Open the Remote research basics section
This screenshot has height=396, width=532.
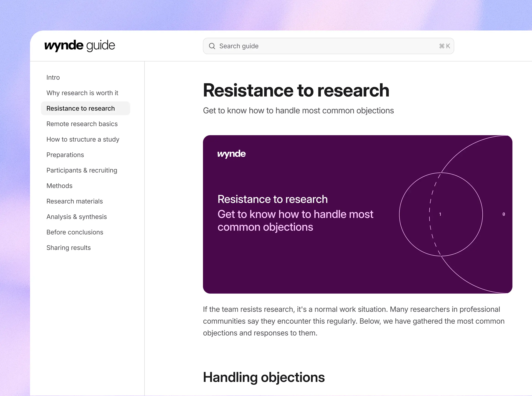click(x=82, y=124)
